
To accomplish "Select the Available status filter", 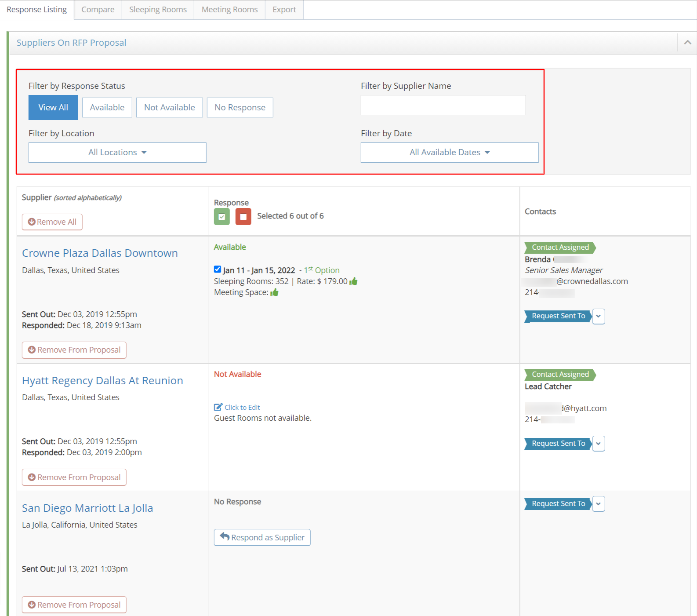I will [107, 108].
